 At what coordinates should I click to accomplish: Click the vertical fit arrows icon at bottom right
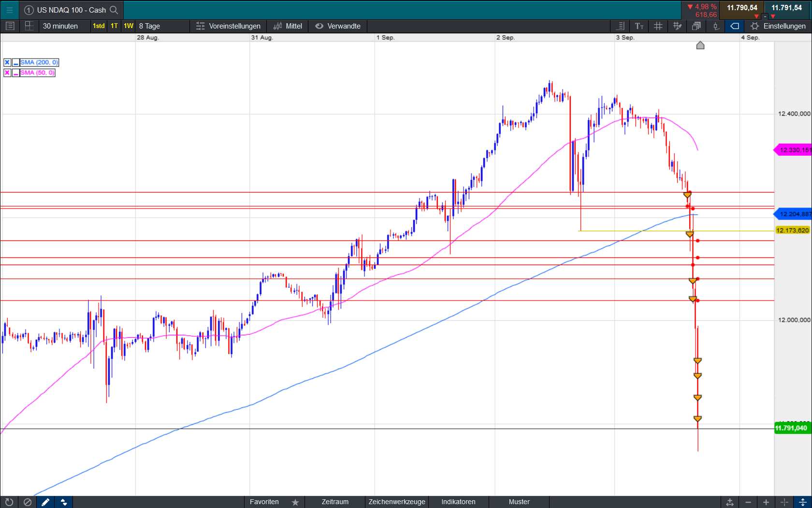click(802, 502)
